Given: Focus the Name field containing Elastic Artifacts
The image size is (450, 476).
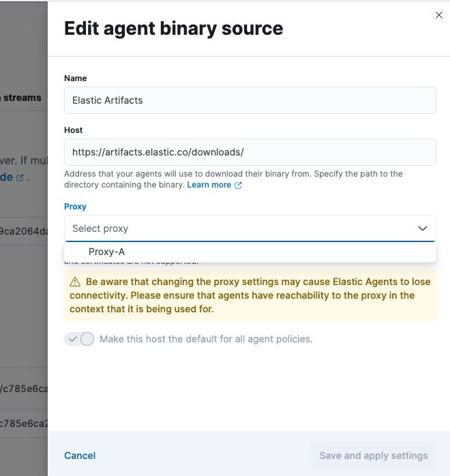Looking at the screenshot, I should point(250,100).
